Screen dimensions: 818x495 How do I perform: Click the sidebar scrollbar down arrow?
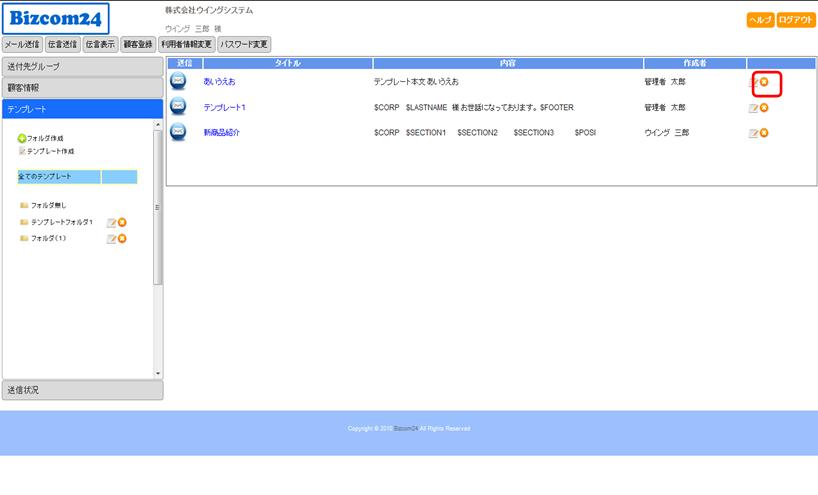[157, 374]
